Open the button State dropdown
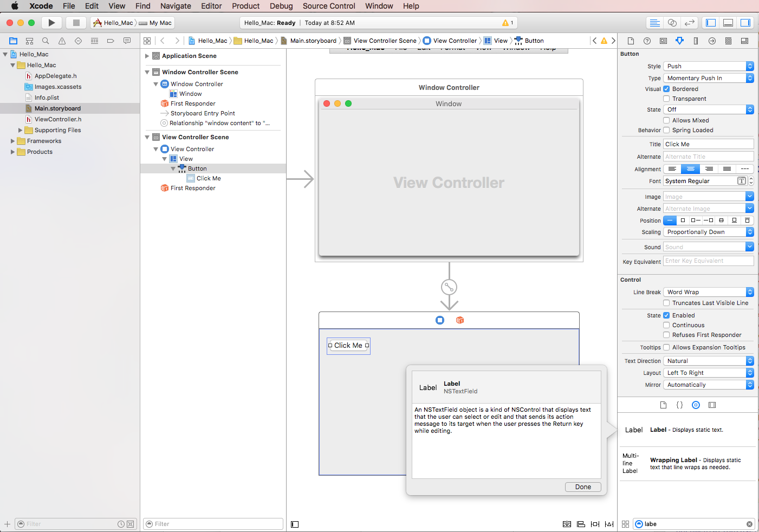Viewport: 759px width, 532px height. tap(708, 109)
